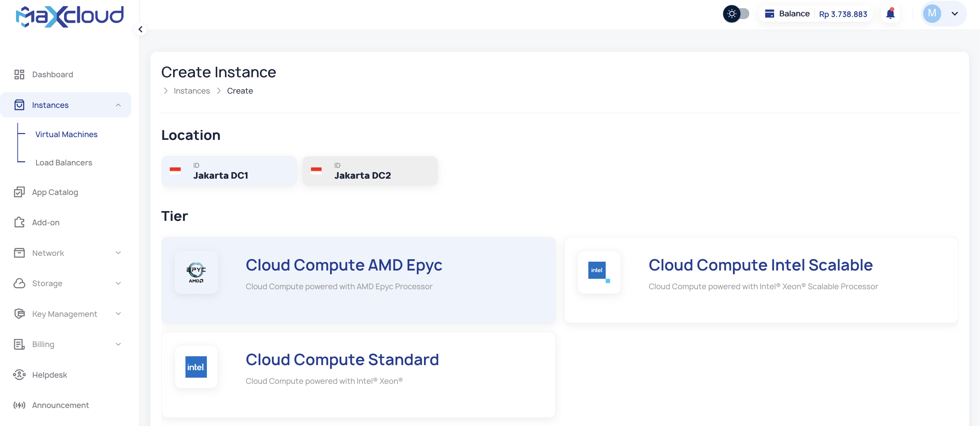Choose Cloud Compute Intel Scalable tier
Screen dimensions: 980x426
coord(761,280)
